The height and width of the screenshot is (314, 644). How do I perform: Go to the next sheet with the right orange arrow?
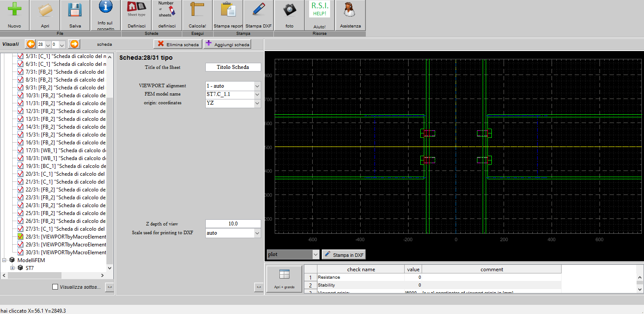coord(75,44)
